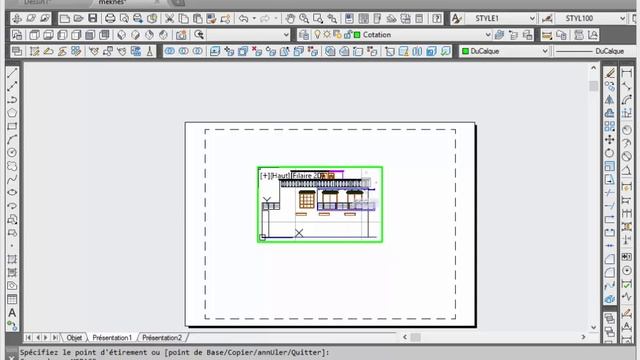Activate the Zoom realtime magnifier

pyautogui.click(x=304, y=18)
